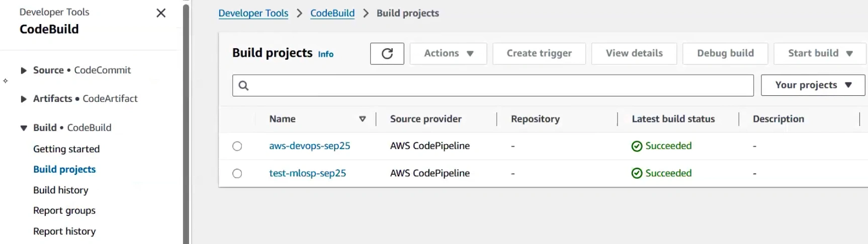Click the Description column header
The height and width of the screenshot is (244, 868).
coord(778,119)
